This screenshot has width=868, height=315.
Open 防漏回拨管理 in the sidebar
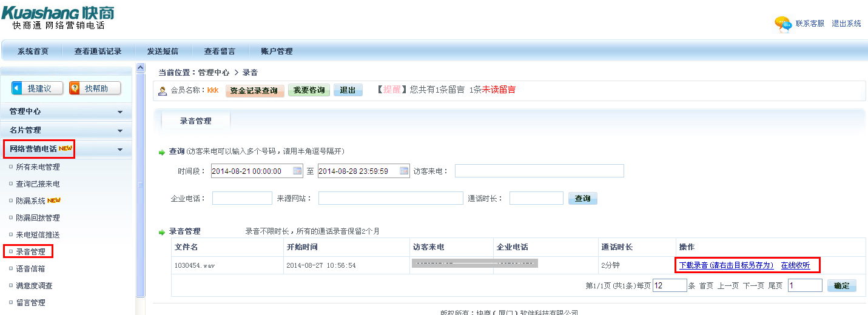(x=38, y=217)
